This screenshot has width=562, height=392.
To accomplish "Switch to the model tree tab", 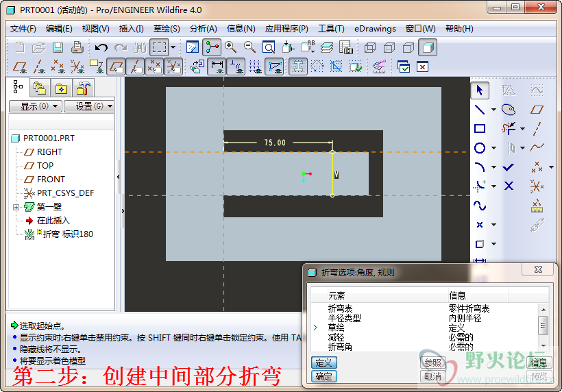I will tap(18, 87).
